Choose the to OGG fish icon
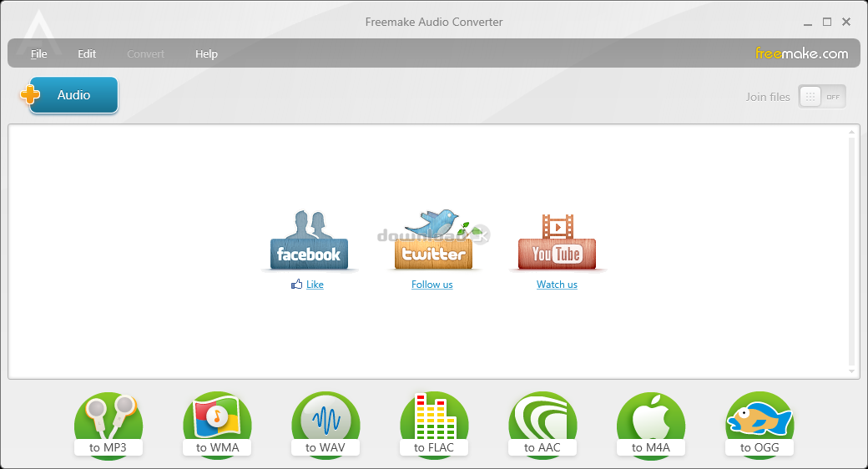This screenshot has height=469, width=868. pyautogui.click(x=759, y=425)
